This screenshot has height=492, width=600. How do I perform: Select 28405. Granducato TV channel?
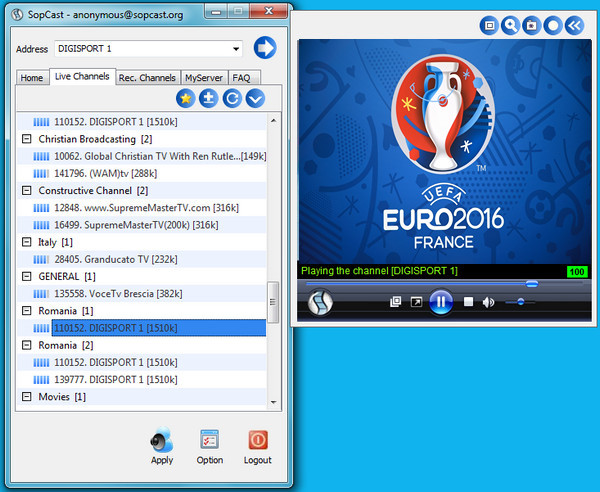(142, 259)
